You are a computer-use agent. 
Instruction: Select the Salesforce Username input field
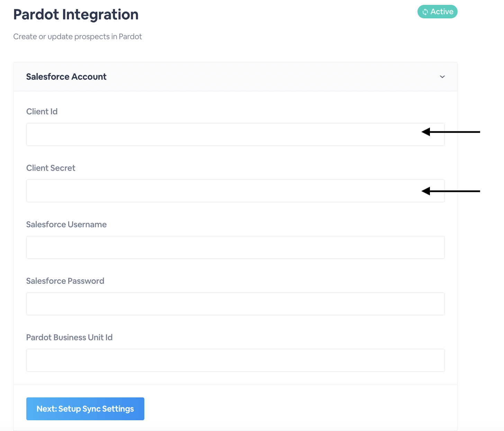(x=235, y=247)
